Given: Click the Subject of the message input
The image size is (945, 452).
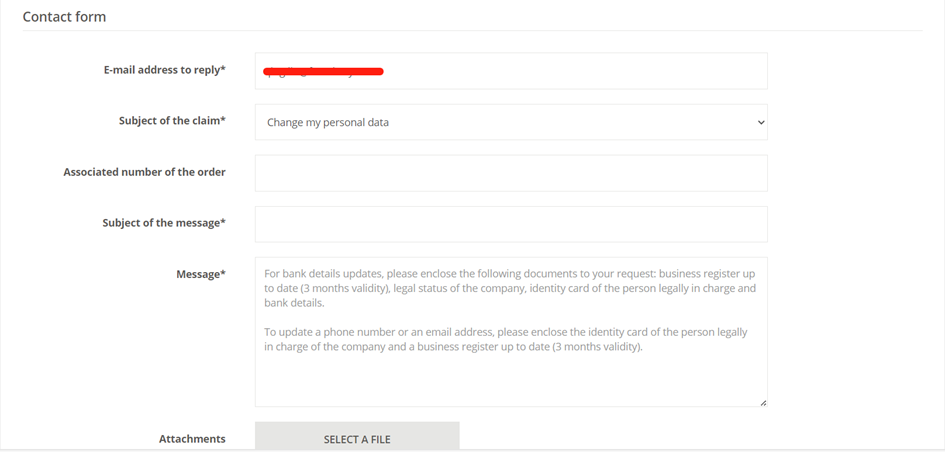Looking at the screenshot, I should click(x=511, y=224).
